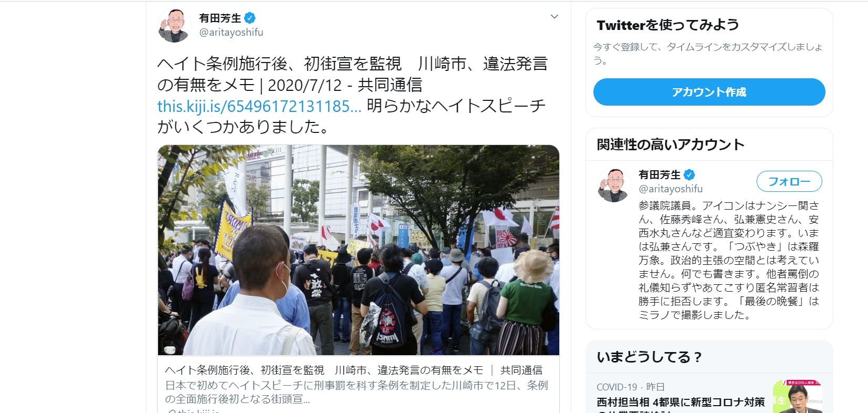Click the 有田芳生 name in tweet header

(220, 18)
